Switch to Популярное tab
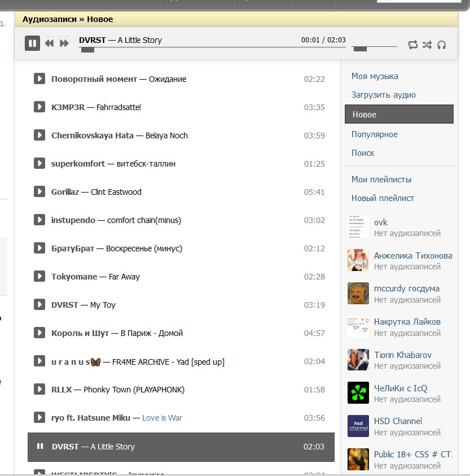 [x=375, y=134]
